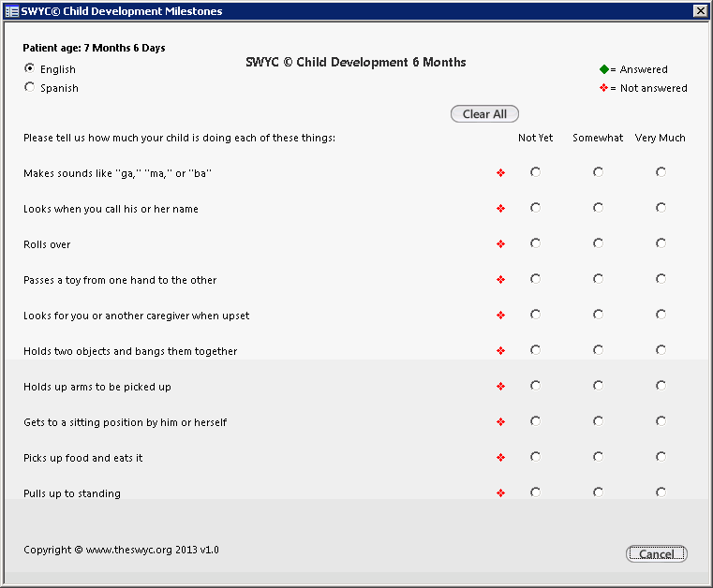The image size is (713, 588).
Task: Mark Somewhat for 'Gets to a sitting position'
Action: pyautogui.click(x=598, y=421)
